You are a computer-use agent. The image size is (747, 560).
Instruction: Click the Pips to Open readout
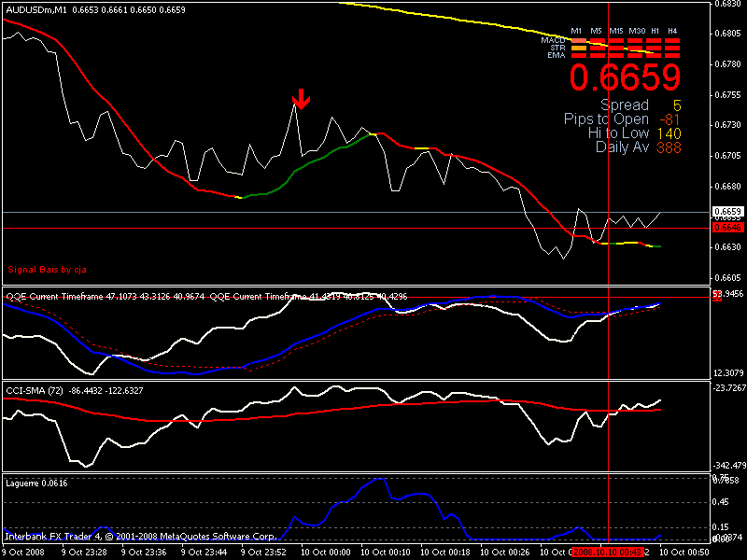[x=607, y=119]
